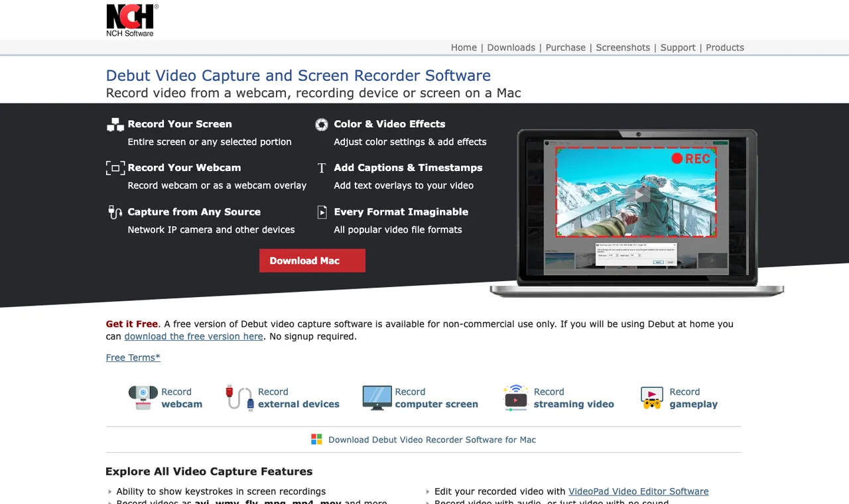Viewport: 849px width, 504px height.
Task: Click the Add Captions & Timestamps icon
Action: pyautogui.click(x=322, y=168)
